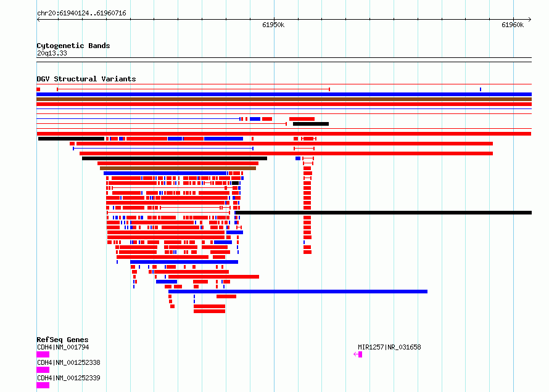This screenshot has height=392, width=549.
Task: Click the short black variant bar near 61950k
Action: click(x=311, y=124)
